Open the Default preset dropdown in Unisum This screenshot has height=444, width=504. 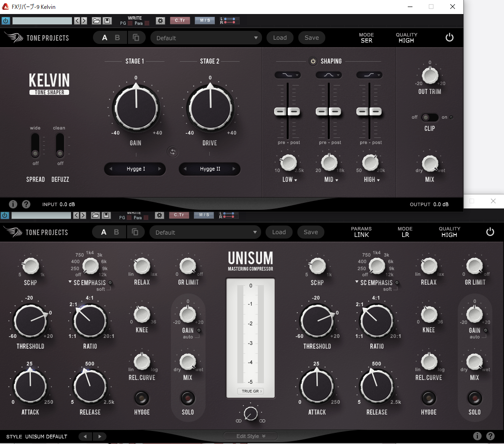pos(206,232)
